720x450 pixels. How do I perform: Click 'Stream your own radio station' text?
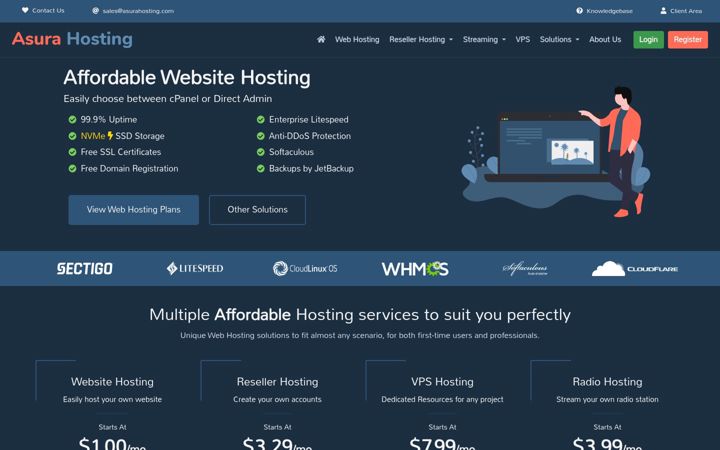[607, 399]
